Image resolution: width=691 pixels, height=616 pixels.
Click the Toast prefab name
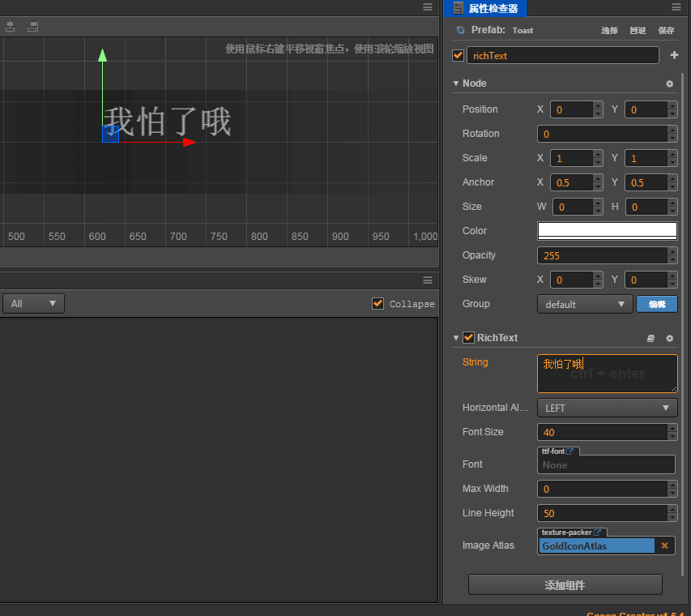[x=523, y=31]
